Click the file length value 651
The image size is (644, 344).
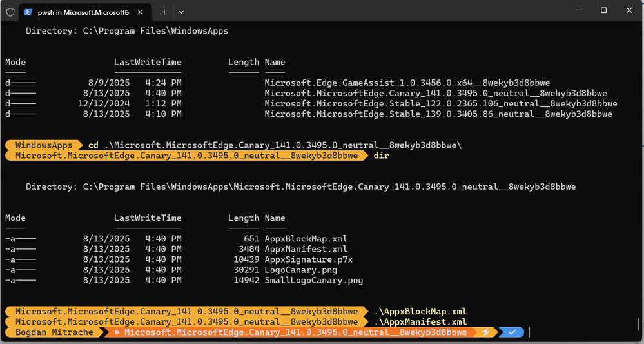click(x=251, y=239)
